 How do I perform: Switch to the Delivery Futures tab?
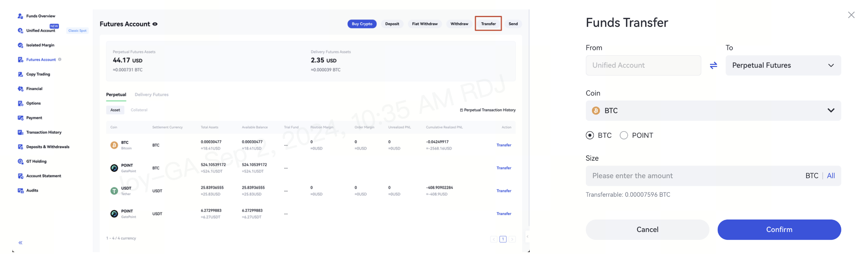[152, 95]
